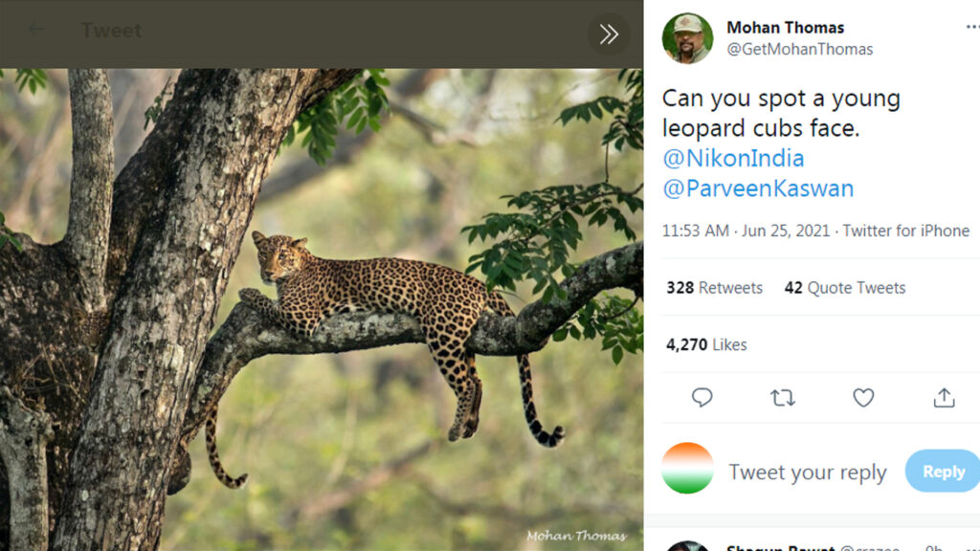The height and width of the screenshot is (551, 980).
Task: View the 328 Retweets list
Action: (714, 288)
